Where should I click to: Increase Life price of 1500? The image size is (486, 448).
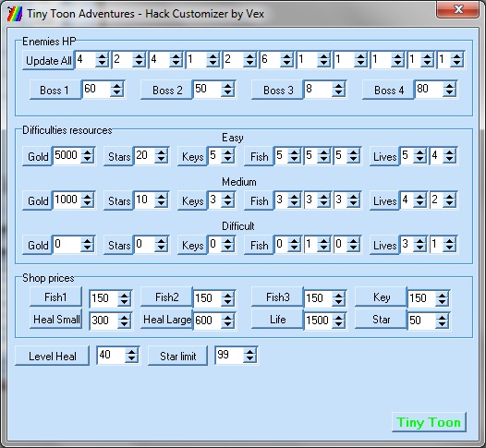click(338, 317)
